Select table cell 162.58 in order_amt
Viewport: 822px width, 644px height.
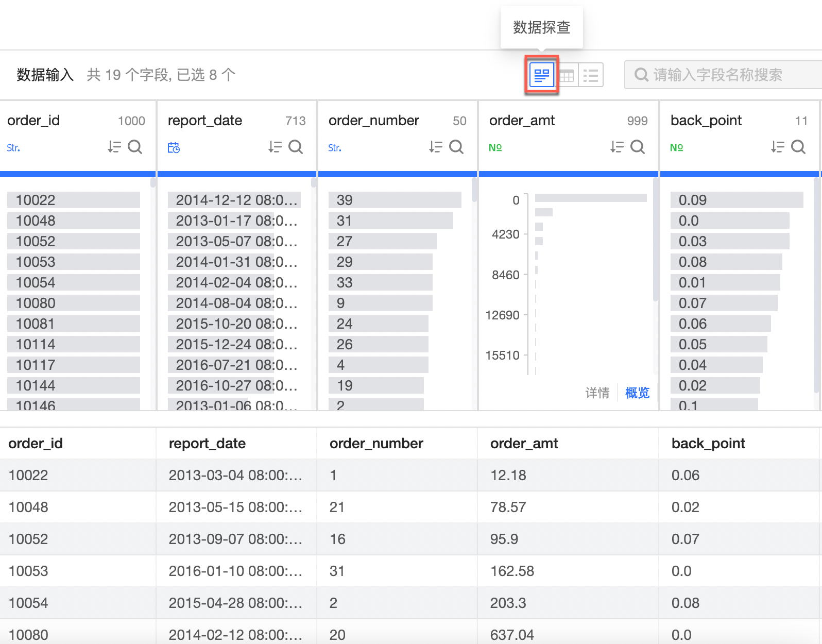(x=568, y=571)
